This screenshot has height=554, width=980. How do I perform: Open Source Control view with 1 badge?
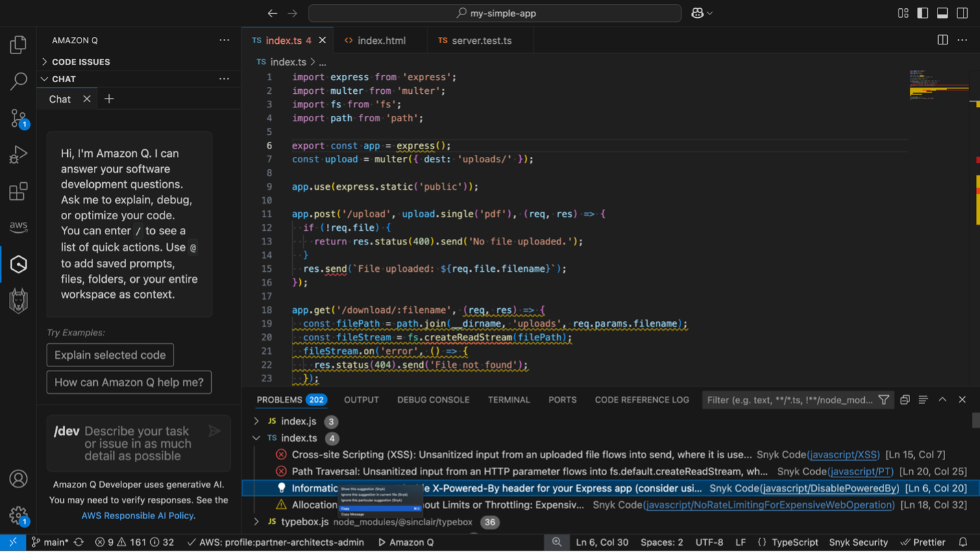click(19, 118)
